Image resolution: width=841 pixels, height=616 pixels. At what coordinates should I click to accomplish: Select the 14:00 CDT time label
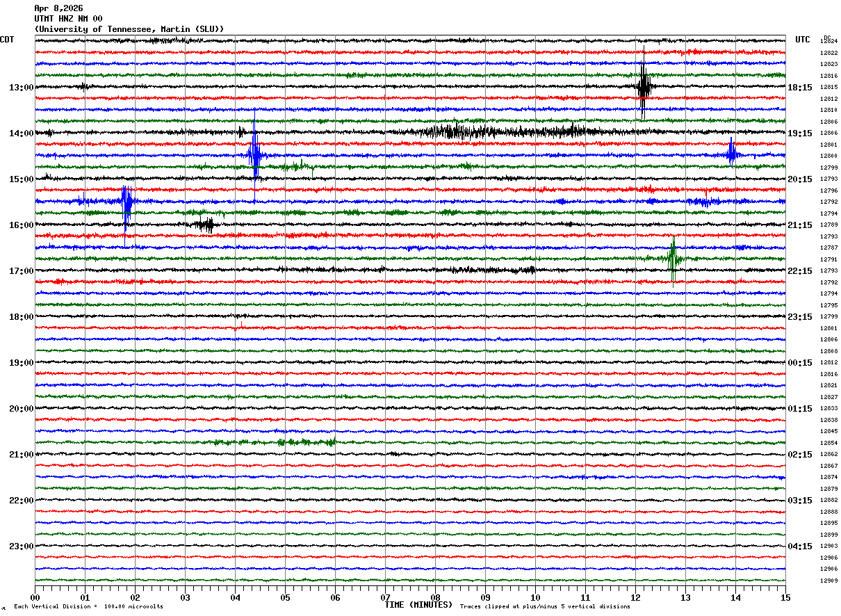[21, 133]
